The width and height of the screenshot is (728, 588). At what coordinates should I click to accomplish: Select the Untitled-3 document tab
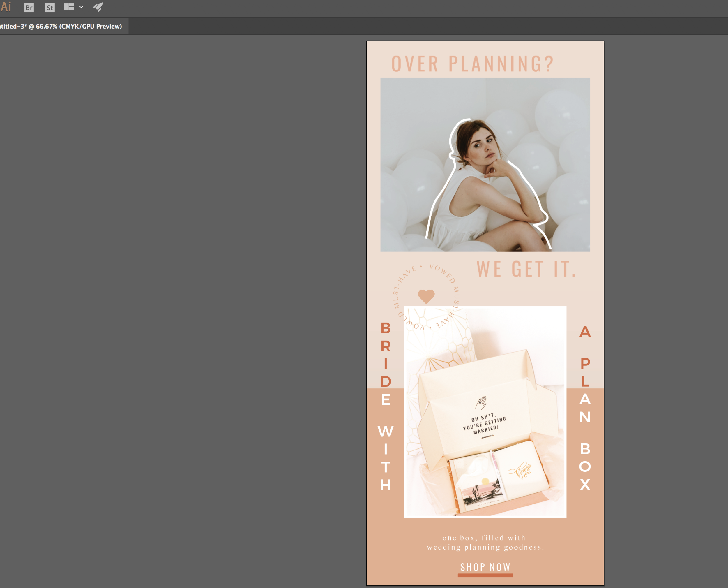click(61, 27)
